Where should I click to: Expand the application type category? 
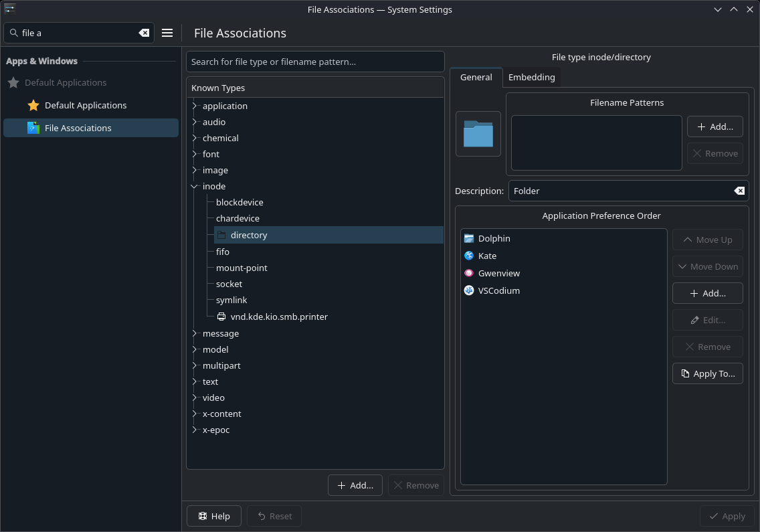click(x=195, y=106)
